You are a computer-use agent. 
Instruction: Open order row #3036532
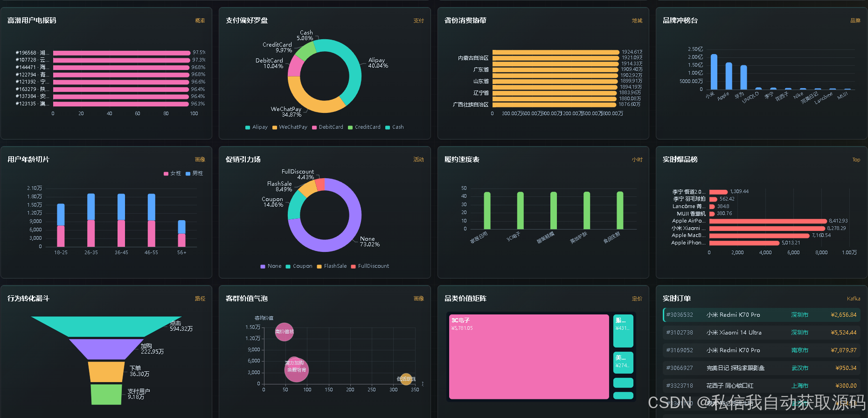click(761, 315)
